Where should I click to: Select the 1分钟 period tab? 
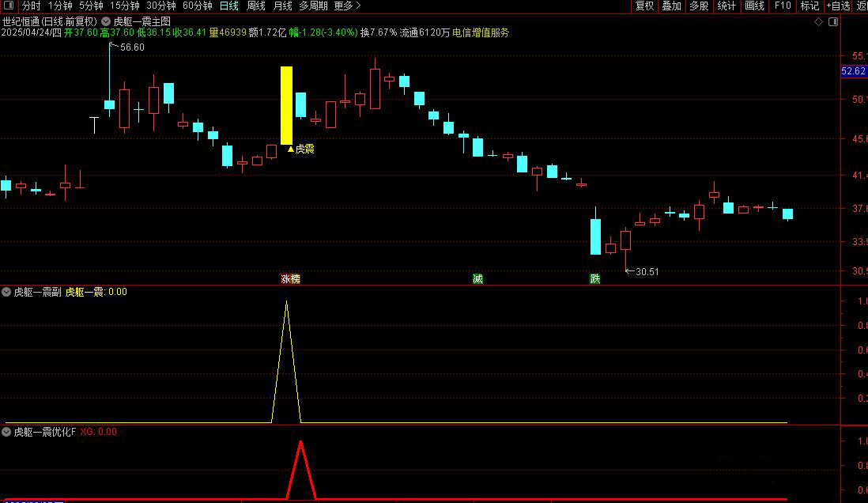[60, 6]
